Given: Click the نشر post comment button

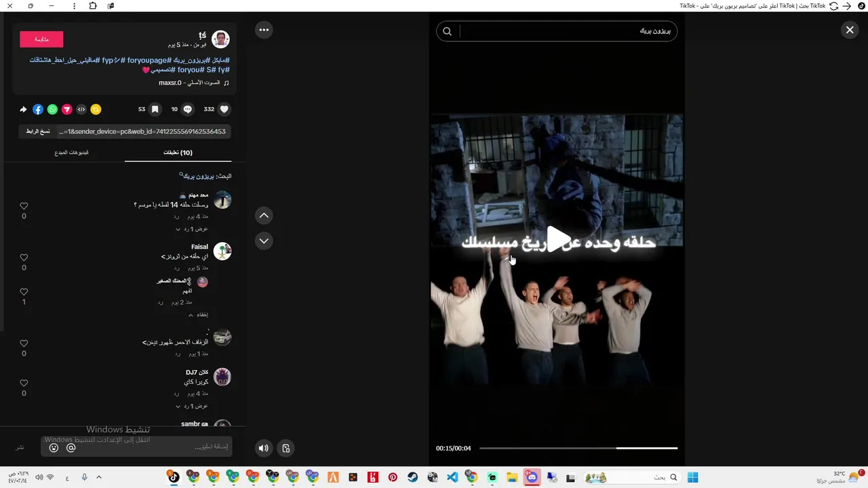Looking at the screenshot, I should 20,447.
